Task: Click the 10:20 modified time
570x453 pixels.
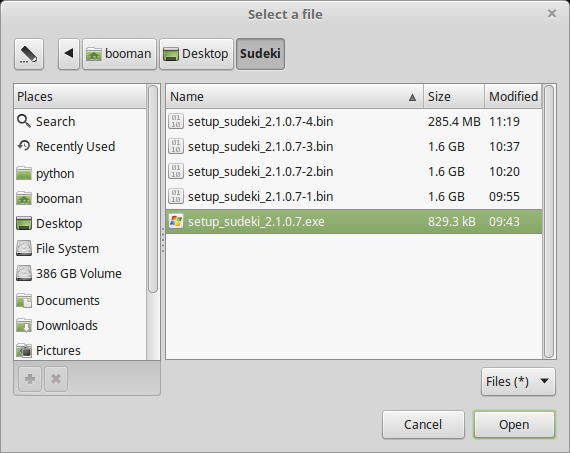Action: (504, 172)
